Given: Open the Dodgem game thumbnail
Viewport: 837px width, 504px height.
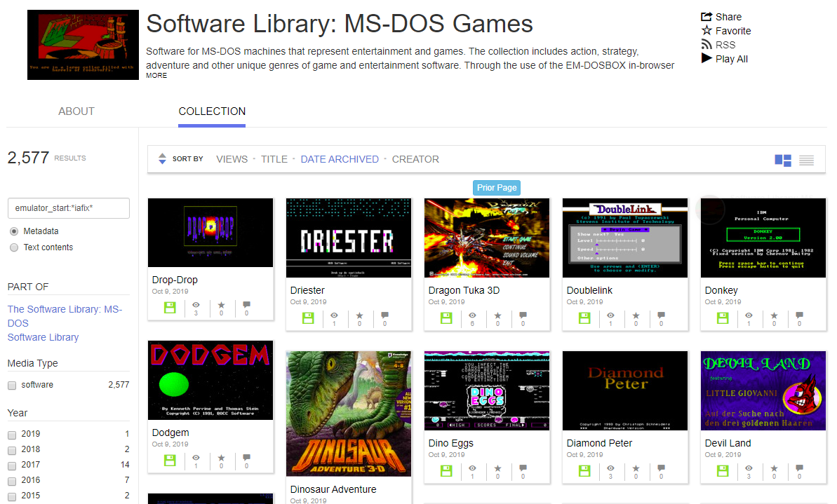Looking at the screenshot, I should click(210, 380).
